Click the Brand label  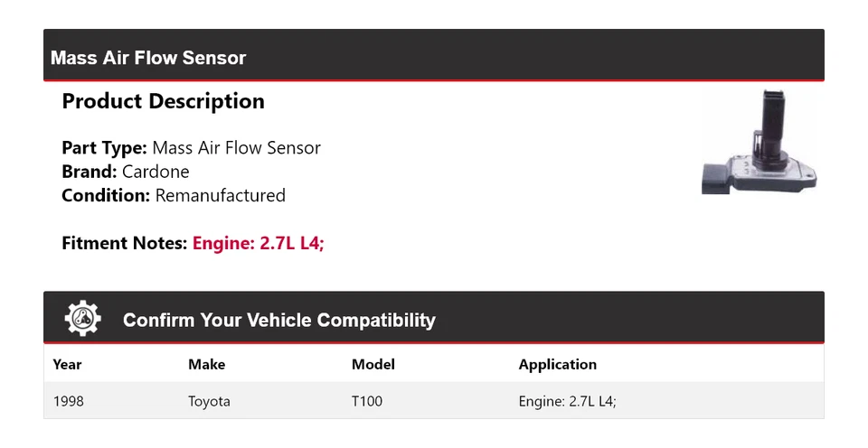[x=89, y=172]
